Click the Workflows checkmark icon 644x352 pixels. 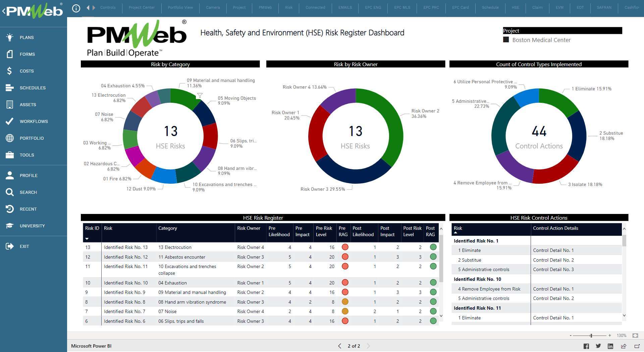[10, 121]
